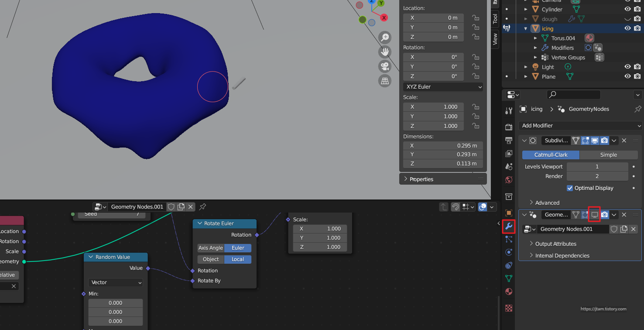Open Add Modifier dropdown

(580, 126)
